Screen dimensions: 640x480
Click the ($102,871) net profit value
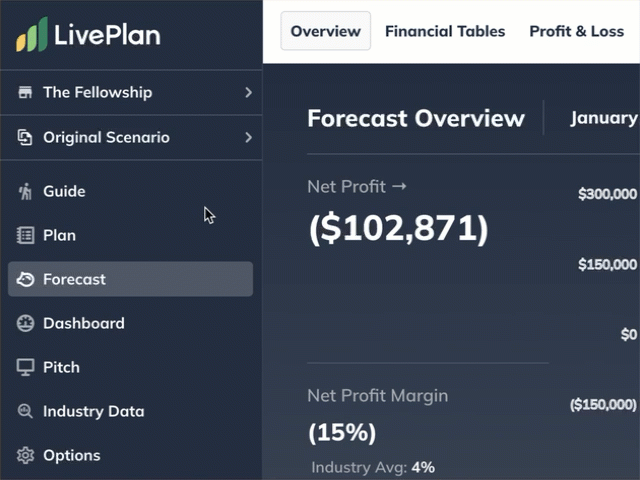coord(398,228)
